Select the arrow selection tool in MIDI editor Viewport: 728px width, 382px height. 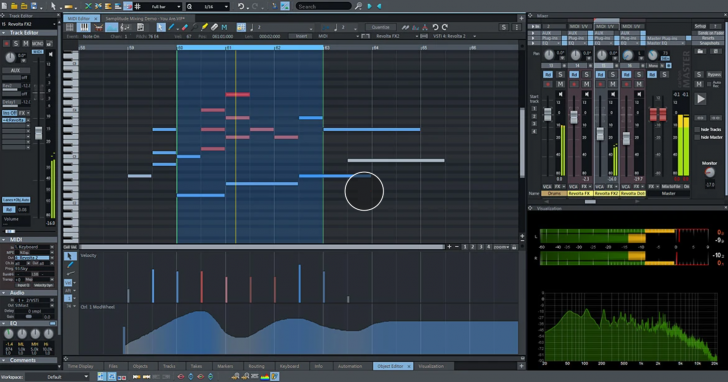pyautogui.click(x=161, y=27)
